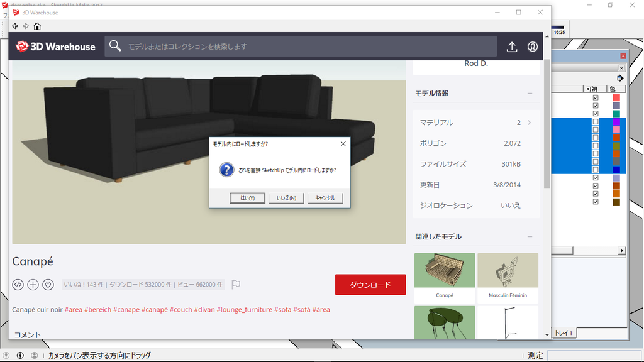
Task: Toggle visibility checkbox beside the teal swatch
Action: pos(596,114)
